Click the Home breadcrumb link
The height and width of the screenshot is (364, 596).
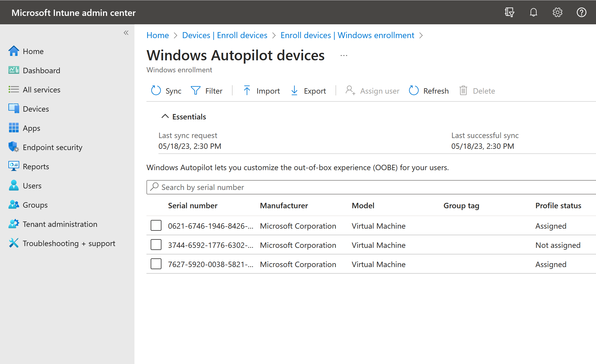(157, 35)
